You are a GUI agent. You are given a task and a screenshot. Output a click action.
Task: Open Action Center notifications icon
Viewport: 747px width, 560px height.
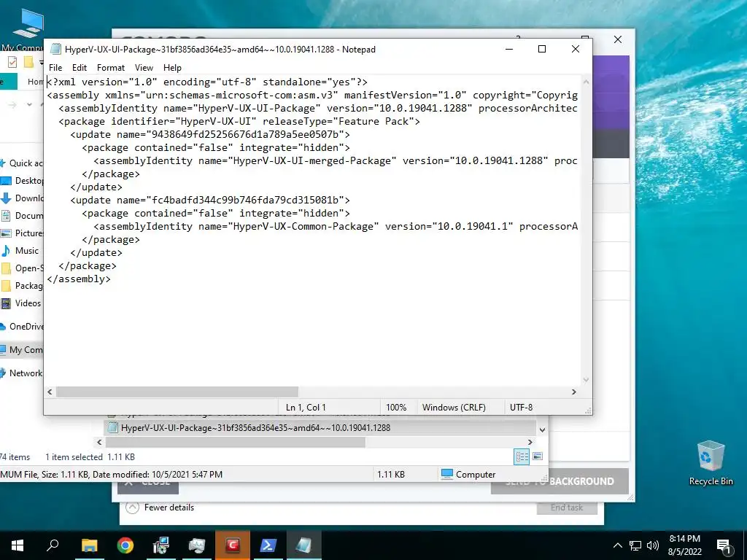point(724,546)
